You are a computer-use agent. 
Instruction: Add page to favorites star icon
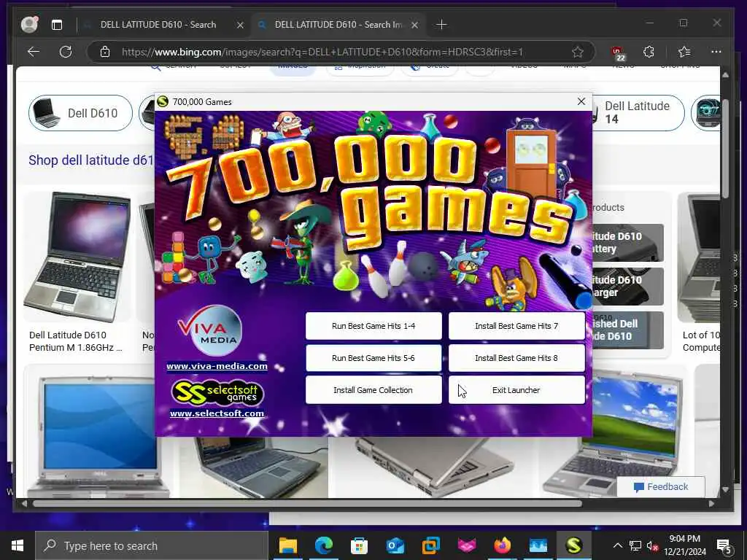click(578, 52)
